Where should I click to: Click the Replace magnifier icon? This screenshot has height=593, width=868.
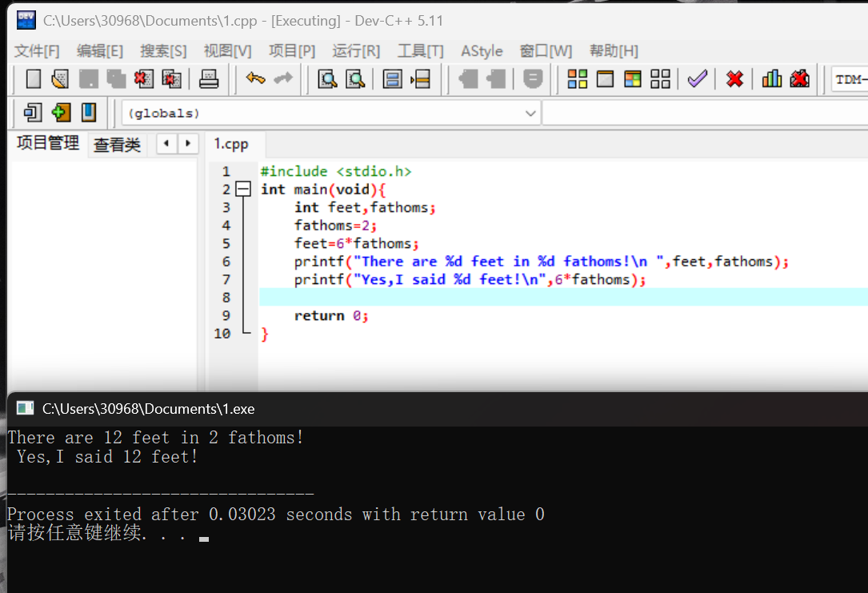pos(355,79)
